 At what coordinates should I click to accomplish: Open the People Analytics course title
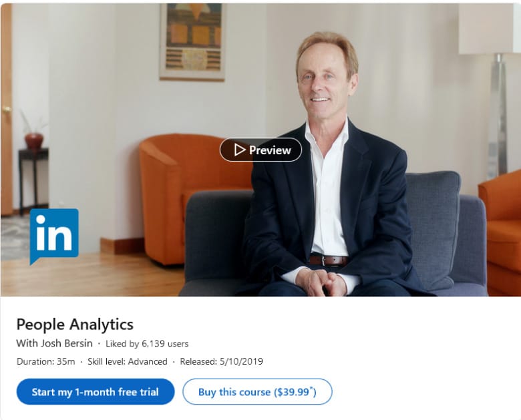[75, 325]
